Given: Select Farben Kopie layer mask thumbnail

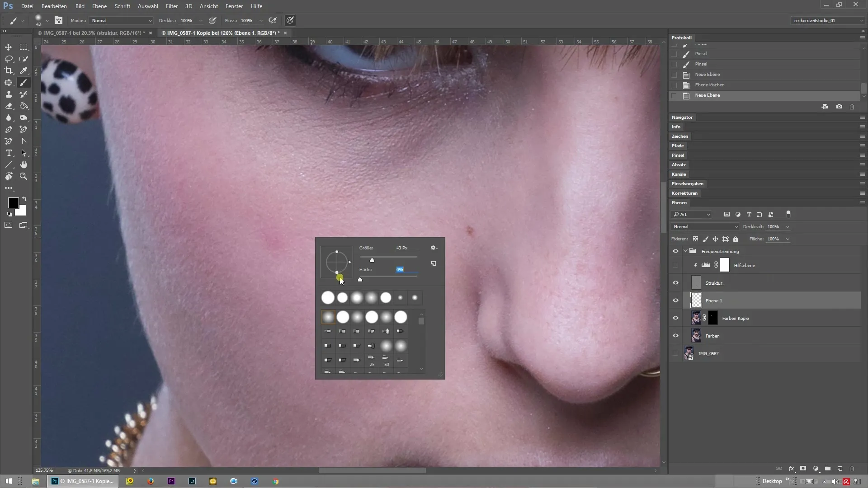Looking at the screenshot, I should pyautogui.click(x=713, y=318).
